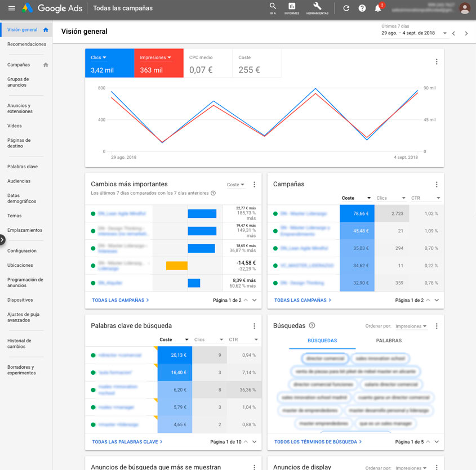
Task: Open the 'Ordenar por: Impresiones' dropdown in Búsquedas
Action: click(411, 326)
